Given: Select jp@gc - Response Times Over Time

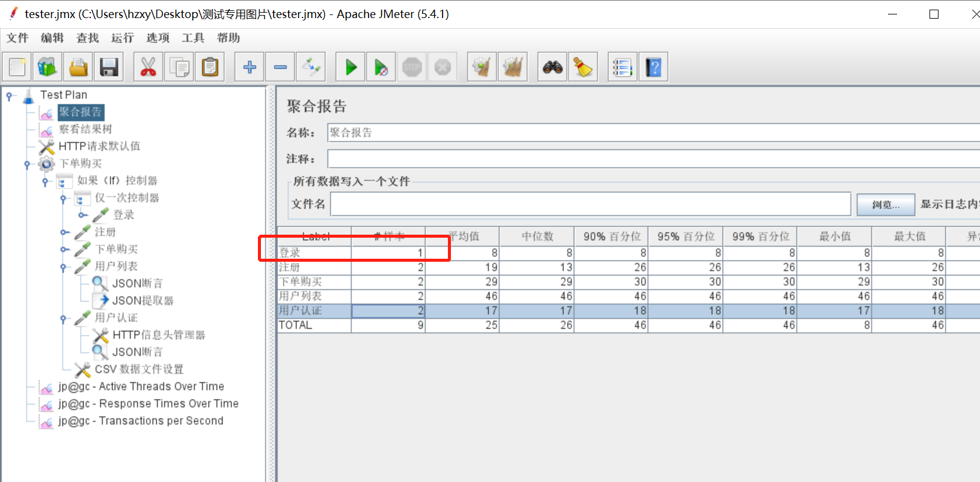Looking at the screenshot, I should (149, 404).
